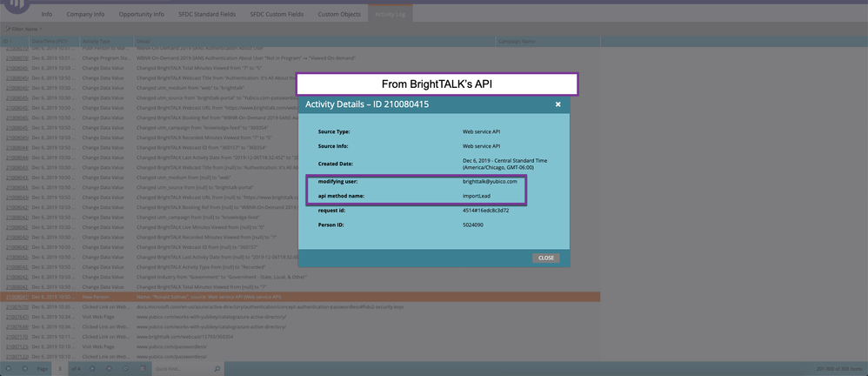Click Source Info value Web service API
Image resolution: width=868 pixels, height=376 pixels.
[481, 146]
